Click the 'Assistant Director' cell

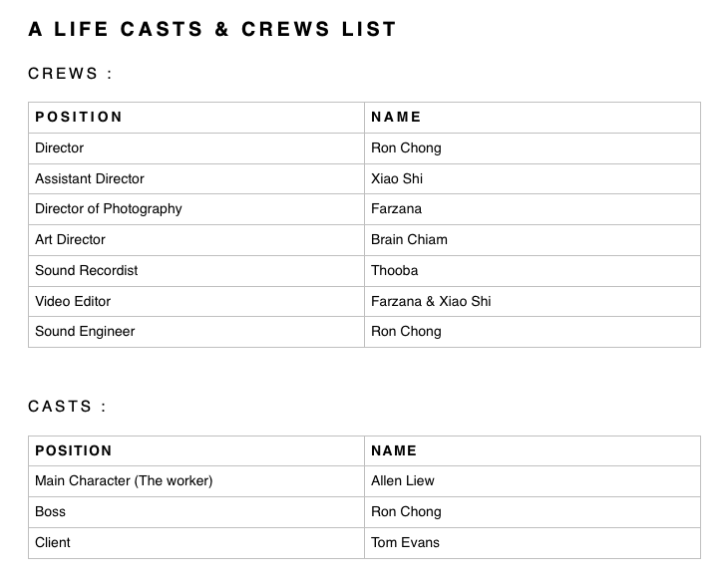90,178
